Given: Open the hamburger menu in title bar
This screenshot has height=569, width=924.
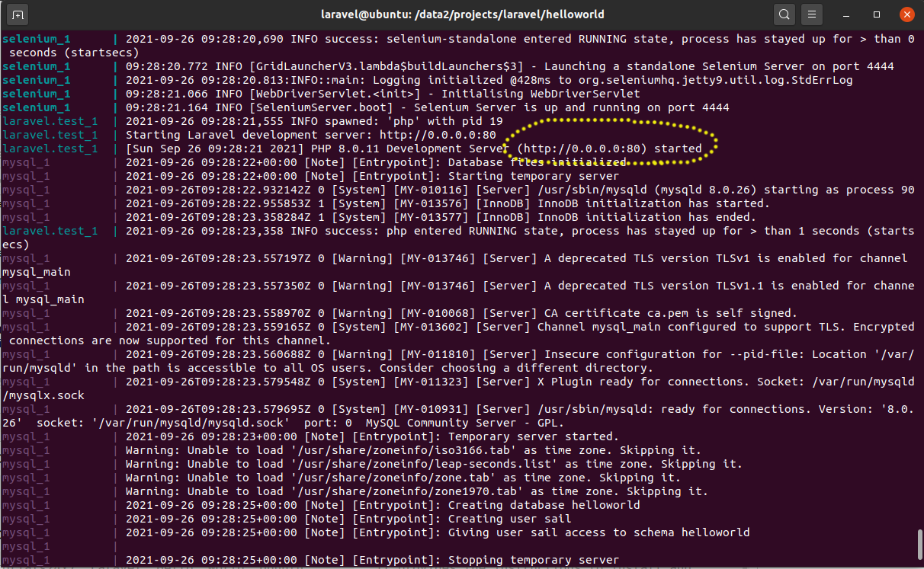Looking at the screenshot, I should click(x=813, y=14).
